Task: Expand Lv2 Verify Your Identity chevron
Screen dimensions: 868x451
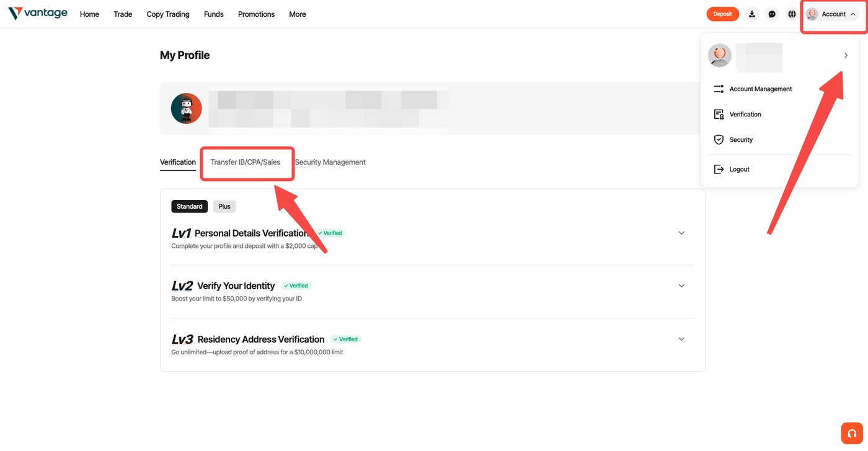Action: (681, 286)
